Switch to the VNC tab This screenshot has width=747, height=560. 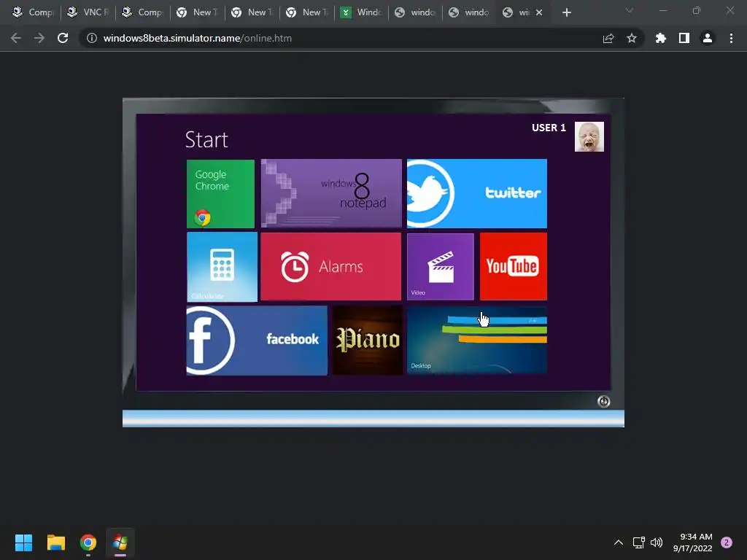(x=88, y=12)
